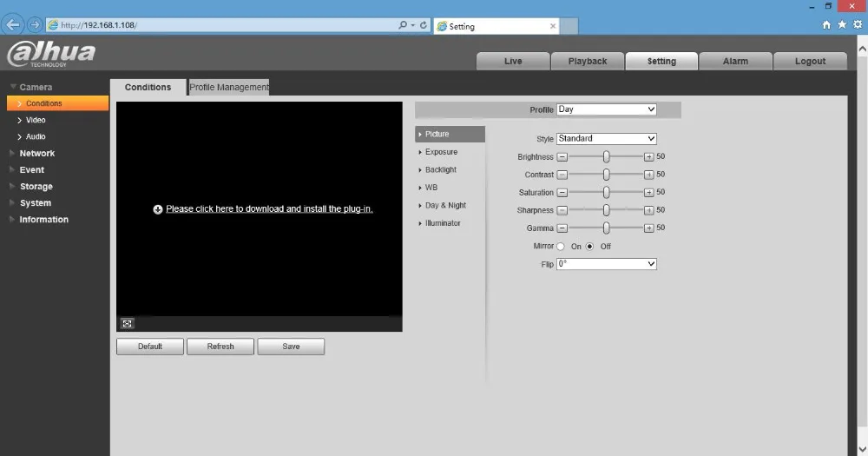This screenshot has width=868, height=456.
Task: Open the Profile dropdown showing Day
Action: (x=606, y=109)
